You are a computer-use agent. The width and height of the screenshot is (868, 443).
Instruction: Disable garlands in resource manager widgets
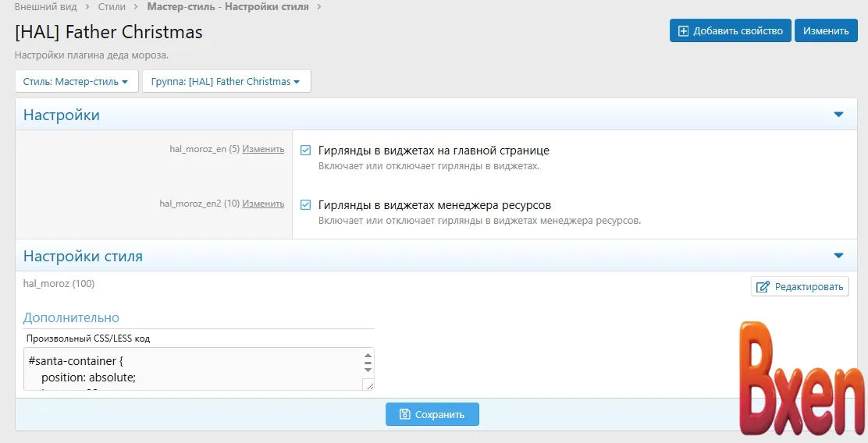click(306, 205)
